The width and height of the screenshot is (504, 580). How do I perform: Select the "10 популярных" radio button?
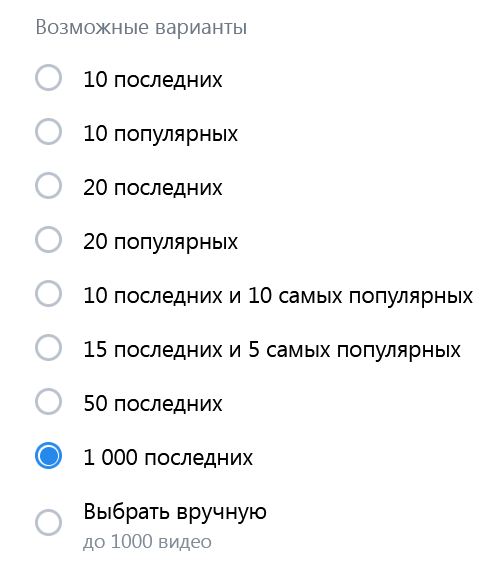pos(48,132)
